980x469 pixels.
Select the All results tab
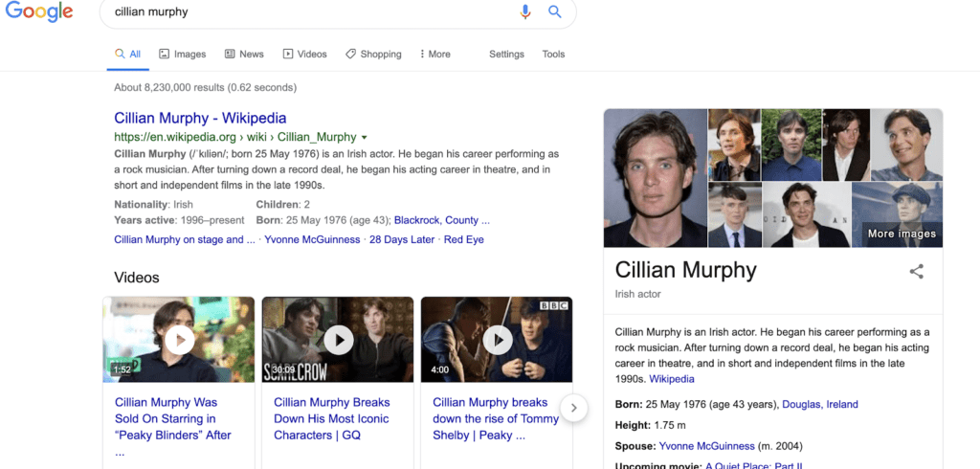point(128,55)
